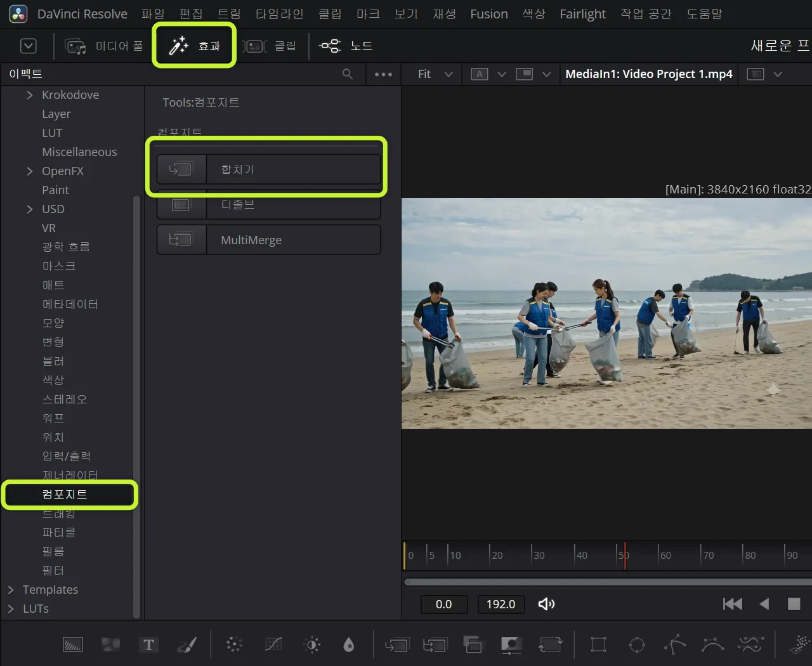Viewport: 812px width, 666px height.
Task: Toggle the 노드 panel button
Action: pyautogui.click(x=346, y=46)
